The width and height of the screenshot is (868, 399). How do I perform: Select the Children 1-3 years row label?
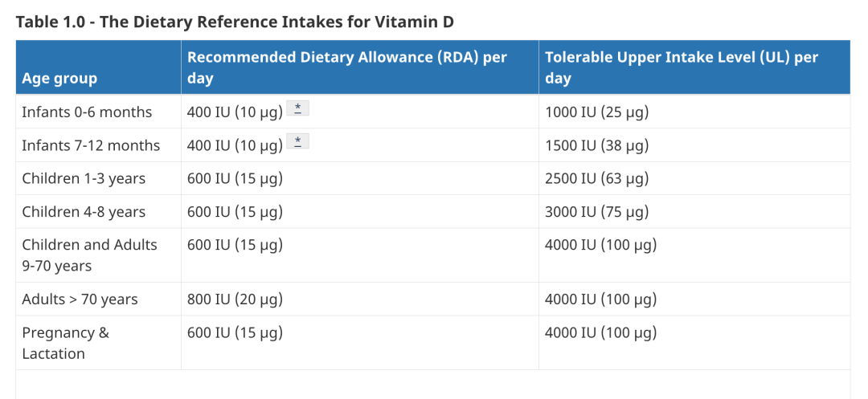coord(84,178)
